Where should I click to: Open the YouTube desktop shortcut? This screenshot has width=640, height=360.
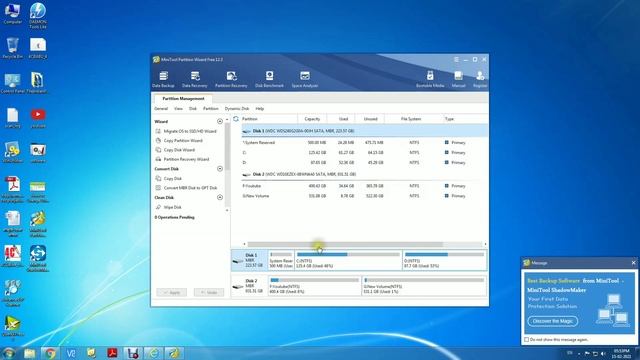[38, 118]
